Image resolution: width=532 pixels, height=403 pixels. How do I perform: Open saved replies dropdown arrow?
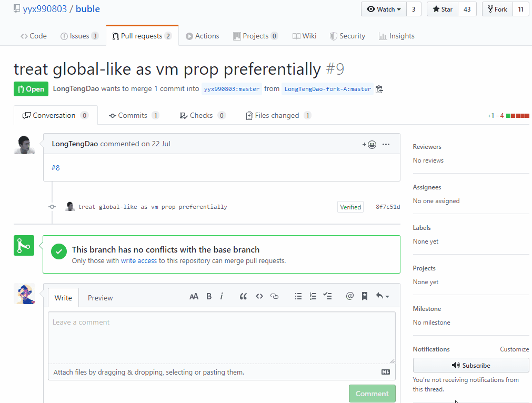tap(383, 296)
